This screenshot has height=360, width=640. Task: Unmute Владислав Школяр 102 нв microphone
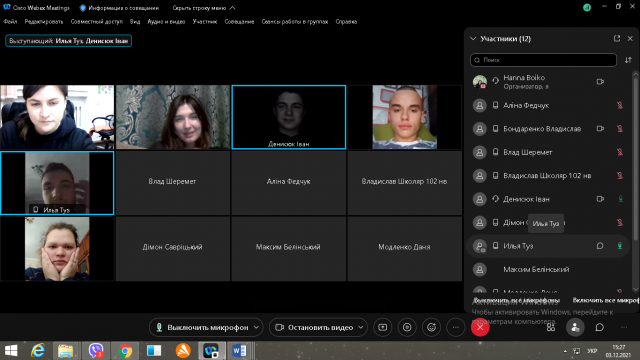(x=620, y=176)
